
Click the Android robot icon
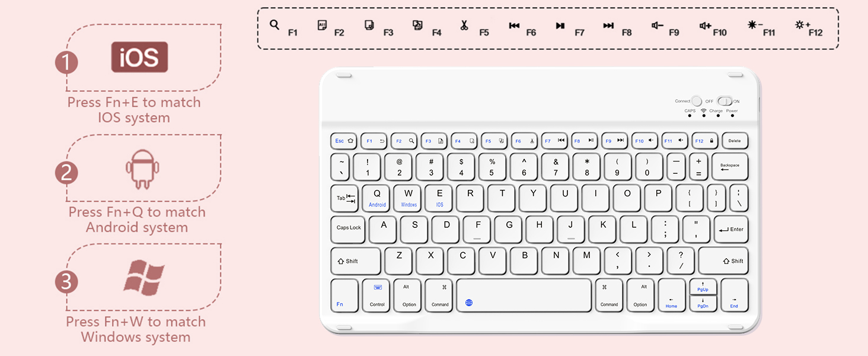tap(143, 169)
